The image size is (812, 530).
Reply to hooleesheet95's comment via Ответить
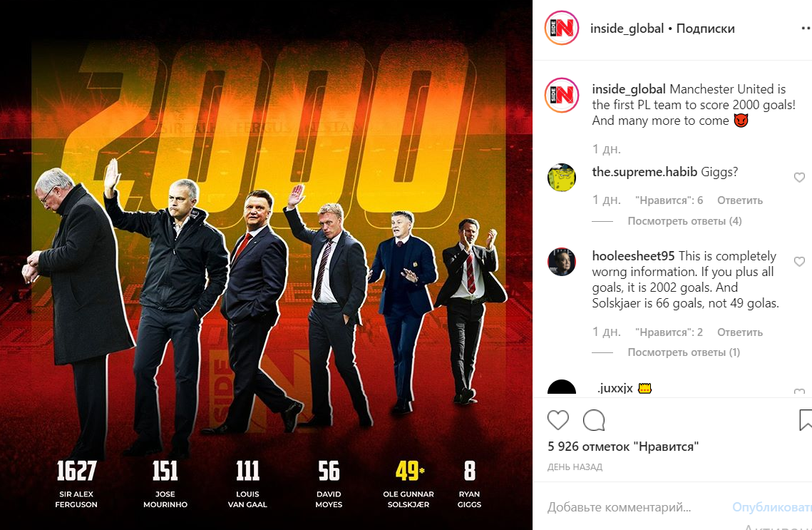click(739, 332)
